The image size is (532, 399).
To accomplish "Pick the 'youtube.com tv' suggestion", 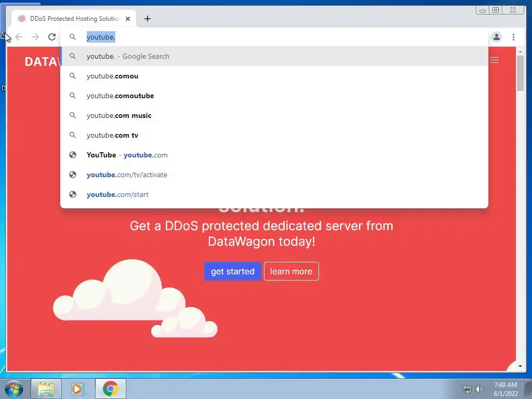I will (x=274, y=135).
